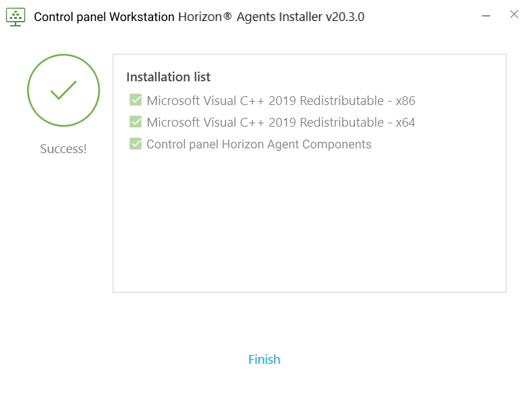Click the empty area directly below Success! label

coord(63,203)
